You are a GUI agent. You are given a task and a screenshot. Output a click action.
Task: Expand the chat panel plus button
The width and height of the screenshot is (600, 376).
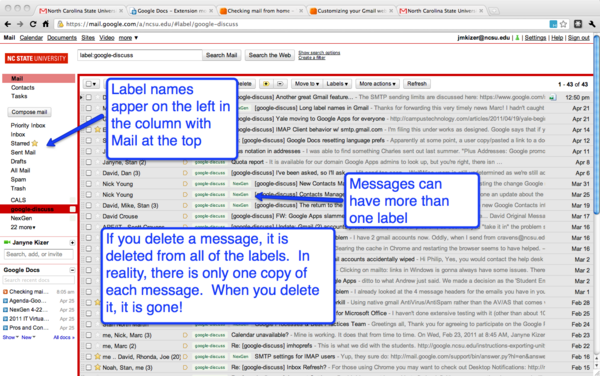tap(72, 243)
